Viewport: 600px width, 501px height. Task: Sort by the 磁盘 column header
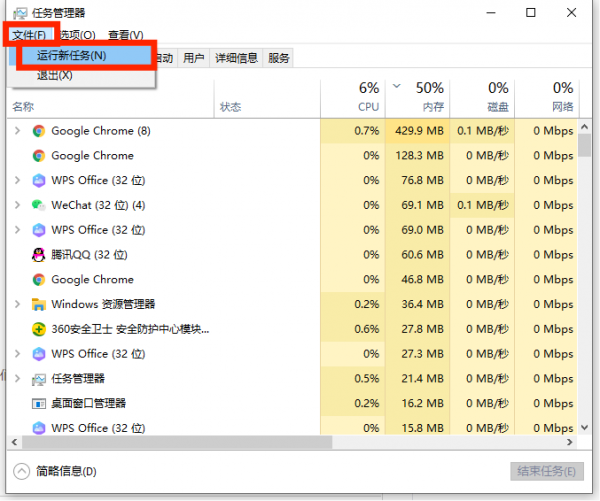(482, 99)
